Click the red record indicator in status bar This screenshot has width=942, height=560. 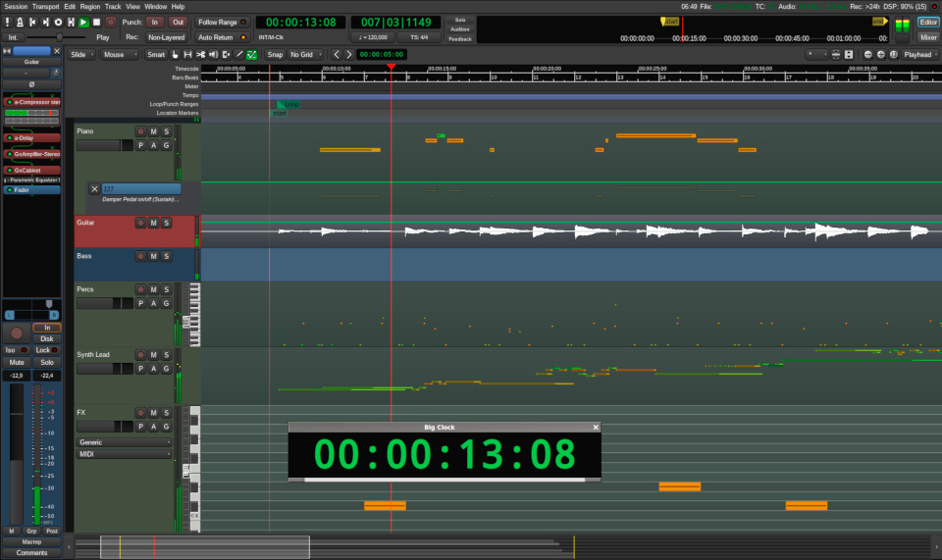point(934,7)
